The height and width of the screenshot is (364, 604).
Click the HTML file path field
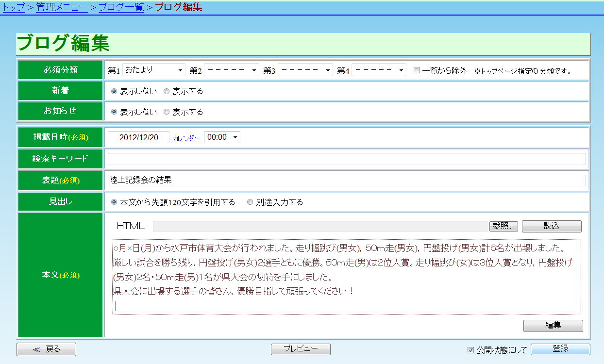[320, 226]
